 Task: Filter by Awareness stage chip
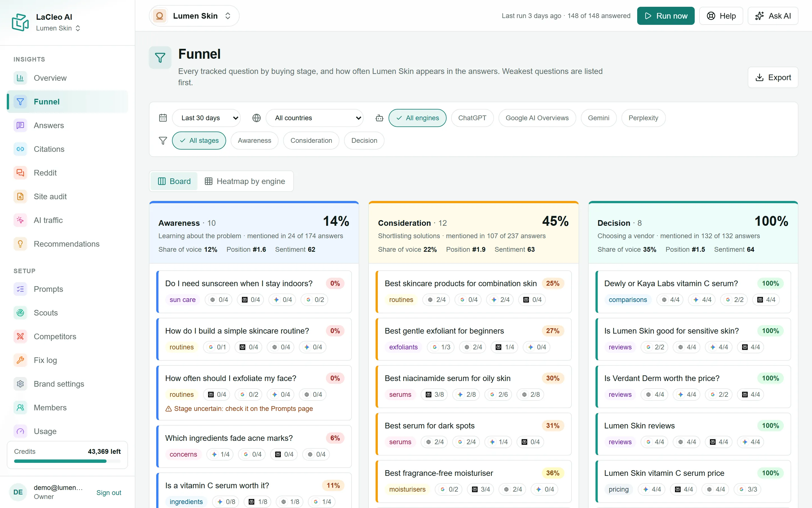[254, 141]
